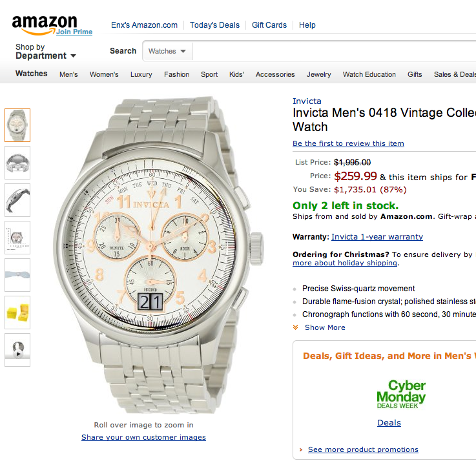
Task: Select the flat-laid band thumbnail
Action: coord(17,275)
